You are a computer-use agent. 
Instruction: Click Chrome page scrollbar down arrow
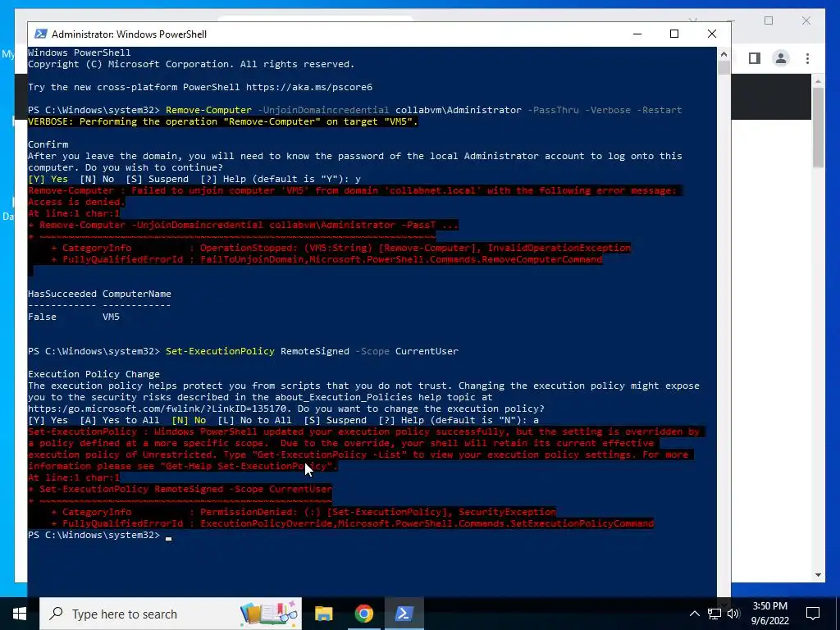818,575
